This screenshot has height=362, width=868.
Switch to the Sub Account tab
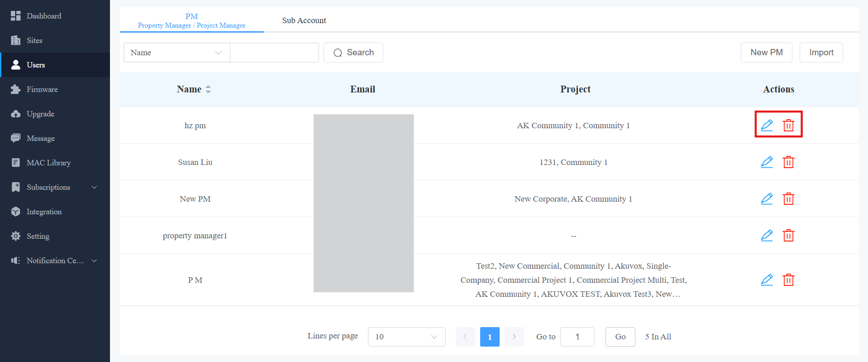(x=304, y=20)
